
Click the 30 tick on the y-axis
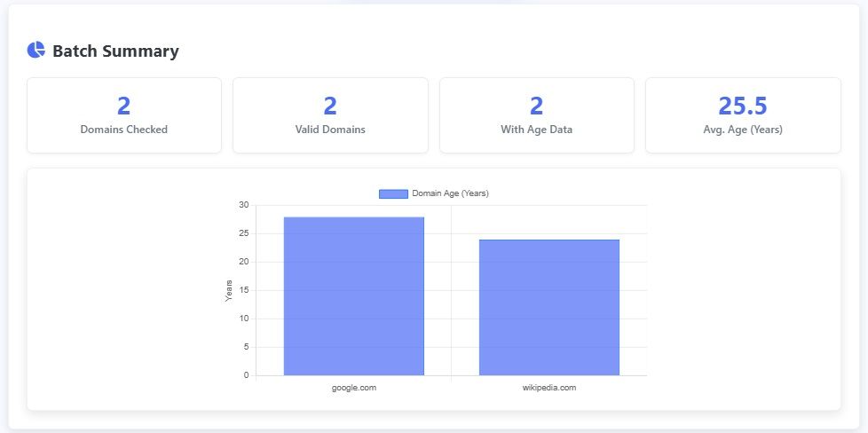click(244, 205)
